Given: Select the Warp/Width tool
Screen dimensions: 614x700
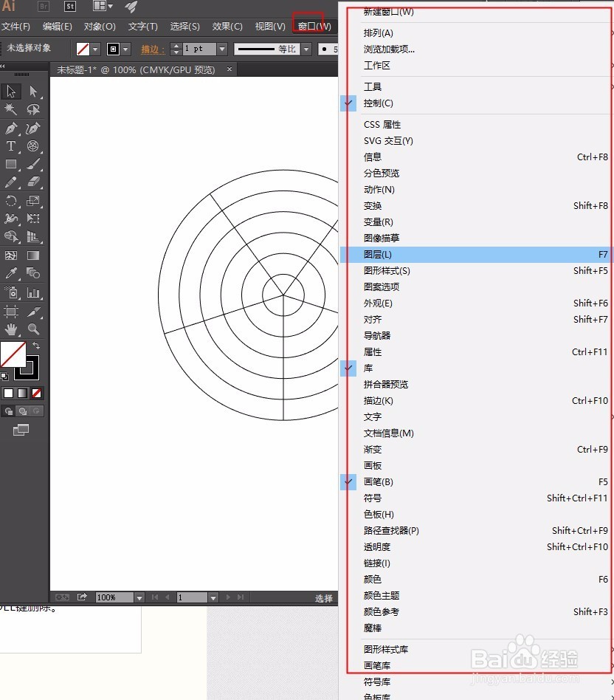Looking at the screenshot, I should (x=11, y=219).
